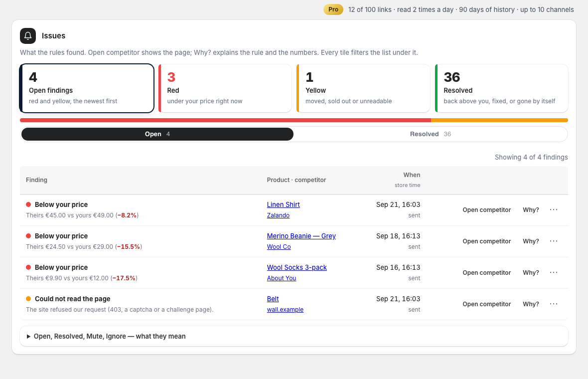This screenshot has height=379, width=588.
Task: Click the −8.2% price difference
Action: coord(127,215)
